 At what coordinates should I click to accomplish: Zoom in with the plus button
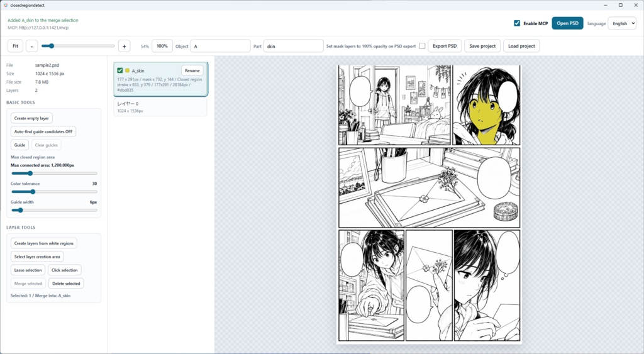pyautogui.click(x=124, y=46)
